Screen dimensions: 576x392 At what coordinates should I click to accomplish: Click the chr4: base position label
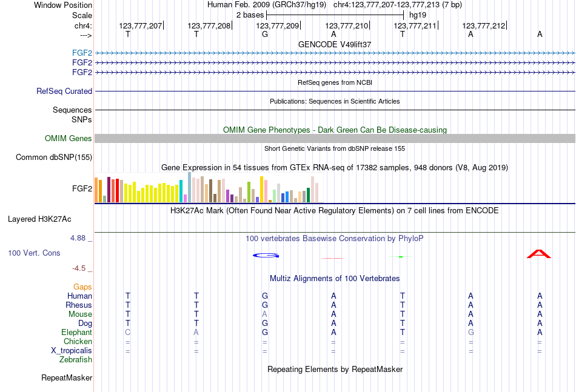(x=83, y=25)
